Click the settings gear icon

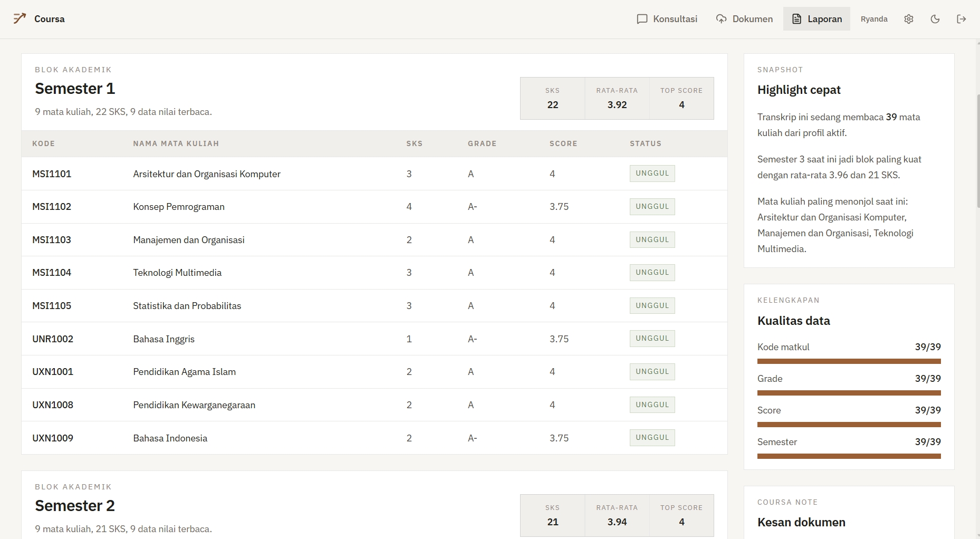point(909,19)
